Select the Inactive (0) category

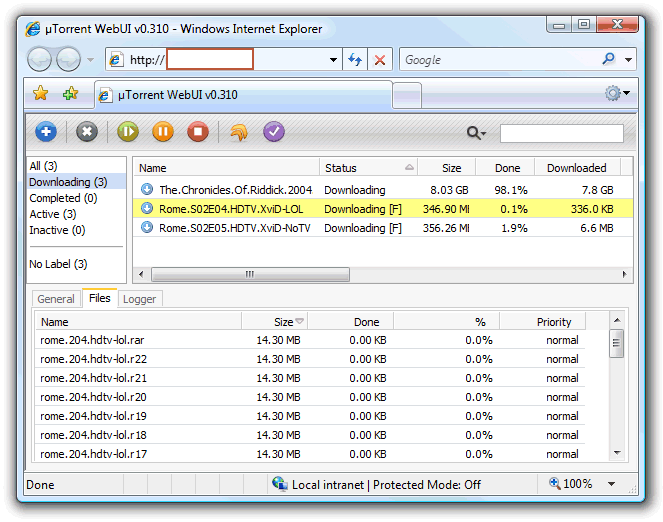point(57,230)
